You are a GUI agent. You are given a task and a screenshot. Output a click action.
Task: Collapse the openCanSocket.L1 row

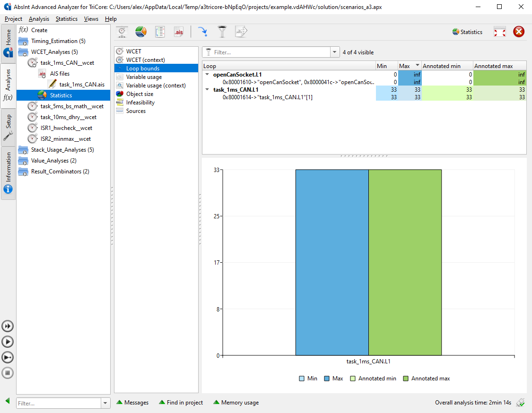[x=207, y=74]
